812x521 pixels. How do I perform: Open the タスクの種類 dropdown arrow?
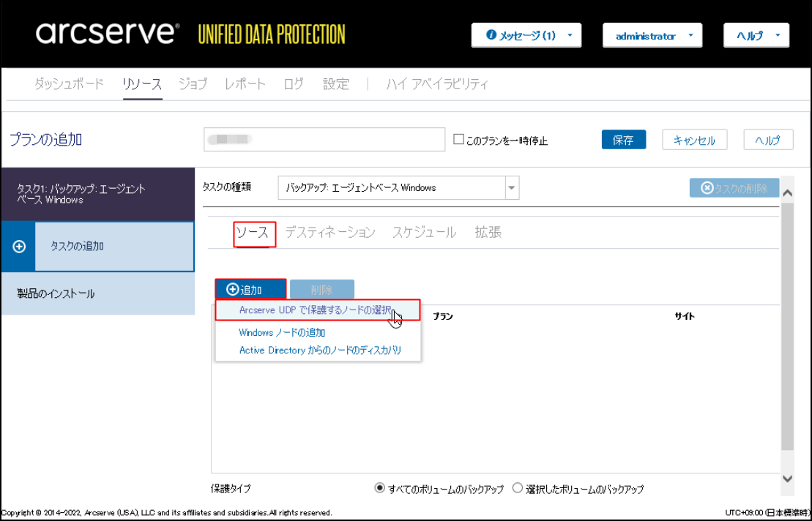(x=512, y=188)
